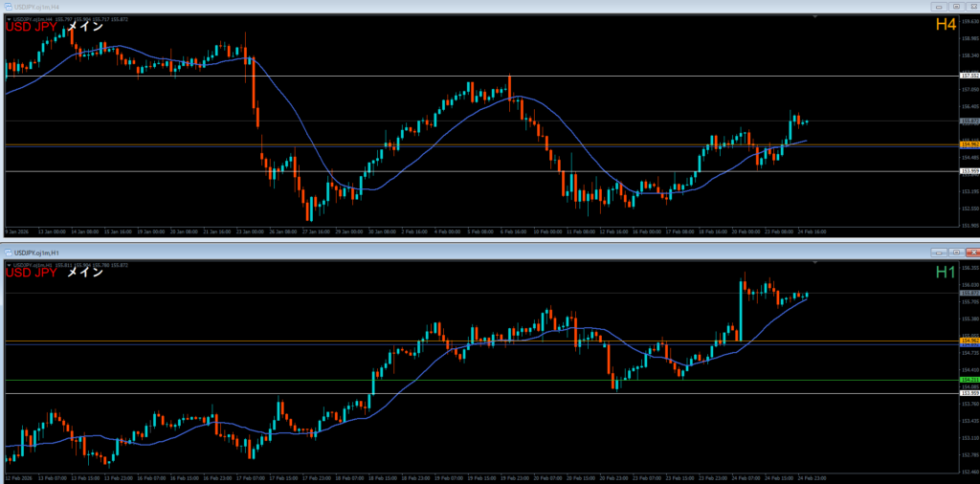Click the H4 chart window title icon
This screenshot has width=980, height=484.
(x=7, y=6)
